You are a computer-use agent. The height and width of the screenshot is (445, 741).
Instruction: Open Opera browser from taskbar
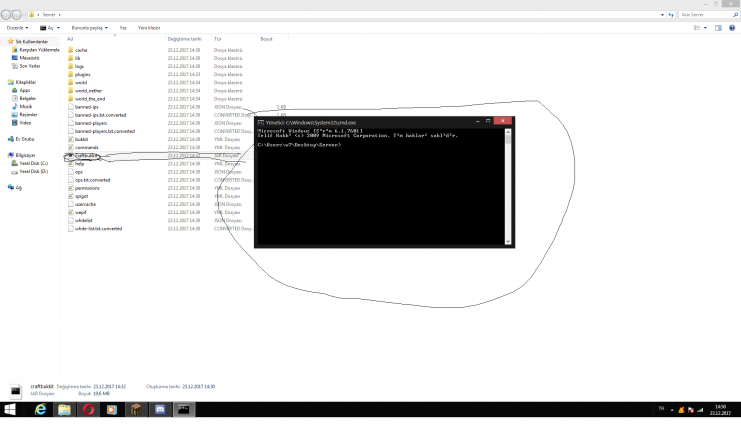click(x=88, y=410)
